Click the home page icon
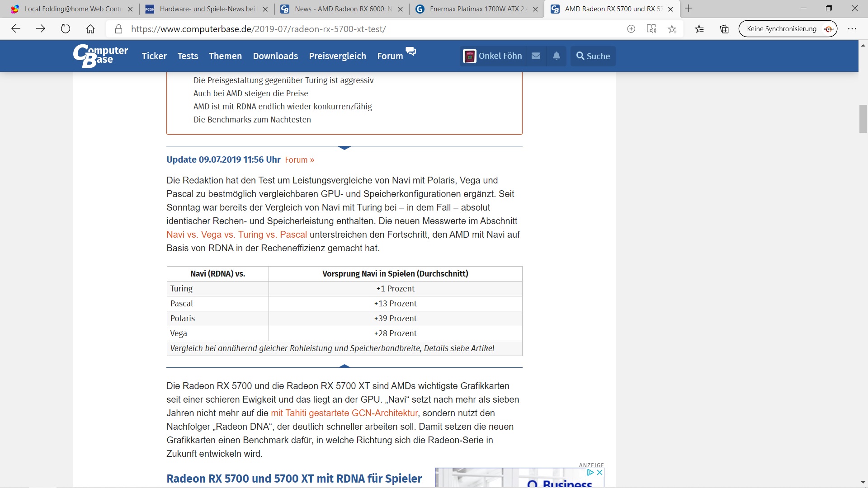 [x=90, y=29]
